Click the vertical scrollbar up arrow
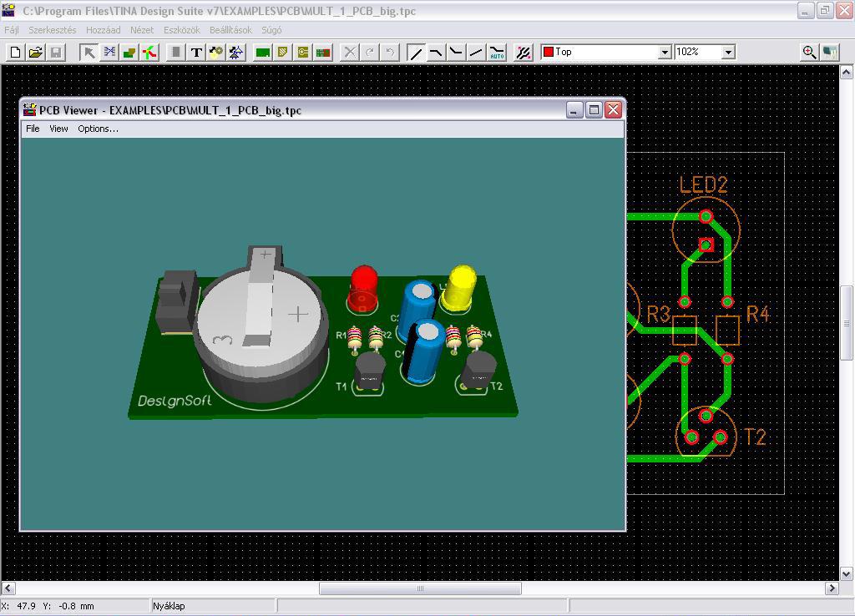Screen dimensions: 855x616 (x=847, y=72)
